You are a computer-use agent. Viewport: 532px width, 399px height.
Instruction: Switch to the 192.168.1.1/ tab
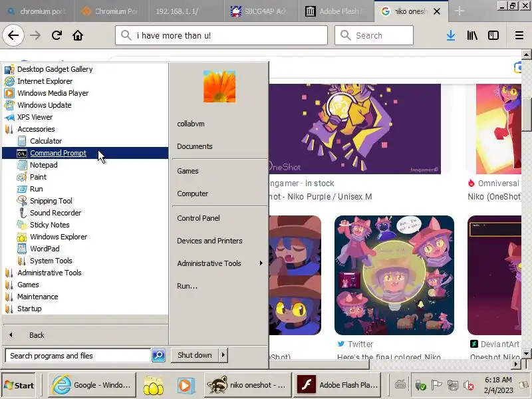186,11
